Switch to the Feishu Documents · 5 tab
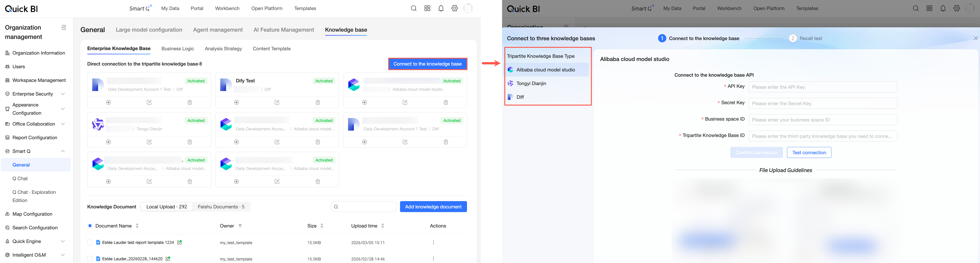Image resolution: width=980 pixels, height=263 pixels. click(221, 207)
